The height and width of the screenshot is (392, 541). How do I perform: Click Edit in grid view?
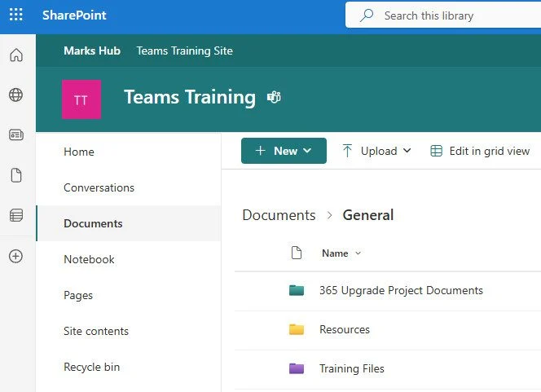tap(480, 151)
